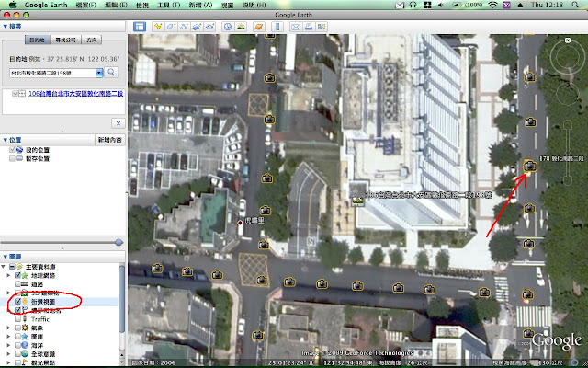
Task: Click the volume icon in the menu bar
Action: coord(440,5)
